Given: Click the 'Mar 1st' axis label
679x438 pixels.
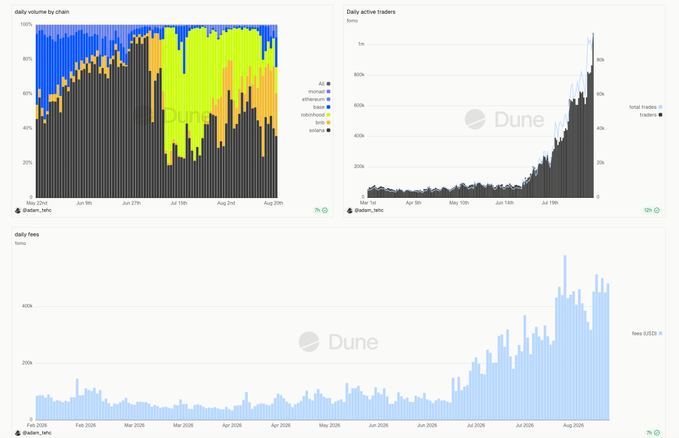Looking at the screenshot, I should 368,202.
